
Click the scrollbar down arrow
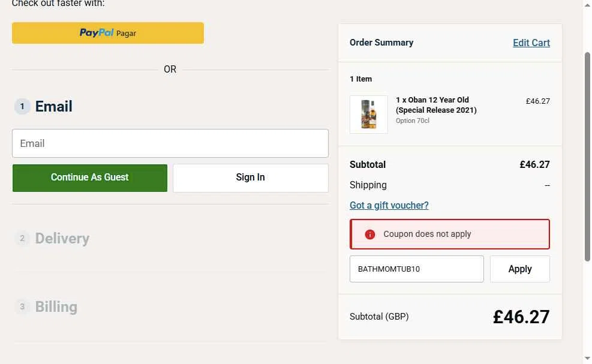[x=587, y=358]
